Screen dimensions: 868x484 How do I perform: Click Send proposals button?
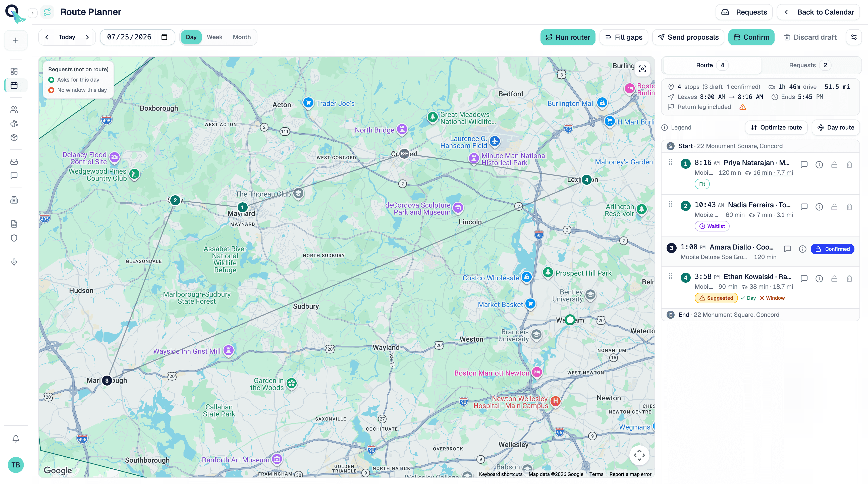[688, 37]
